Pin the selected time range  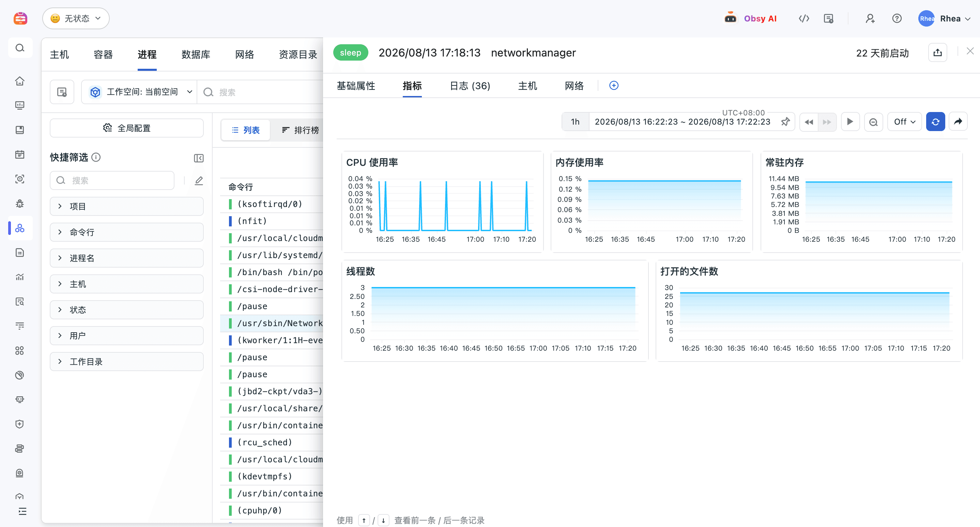785,122
